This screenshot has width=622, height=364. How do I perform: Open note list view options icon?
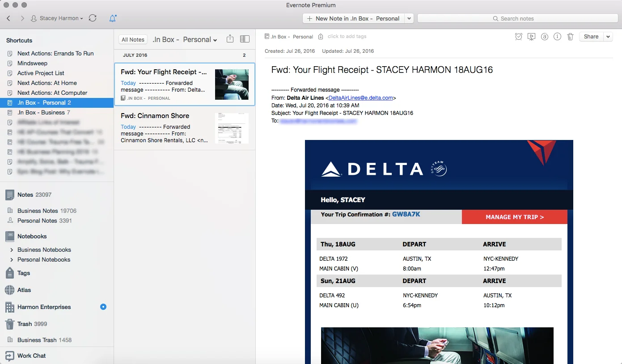point(245,39)
